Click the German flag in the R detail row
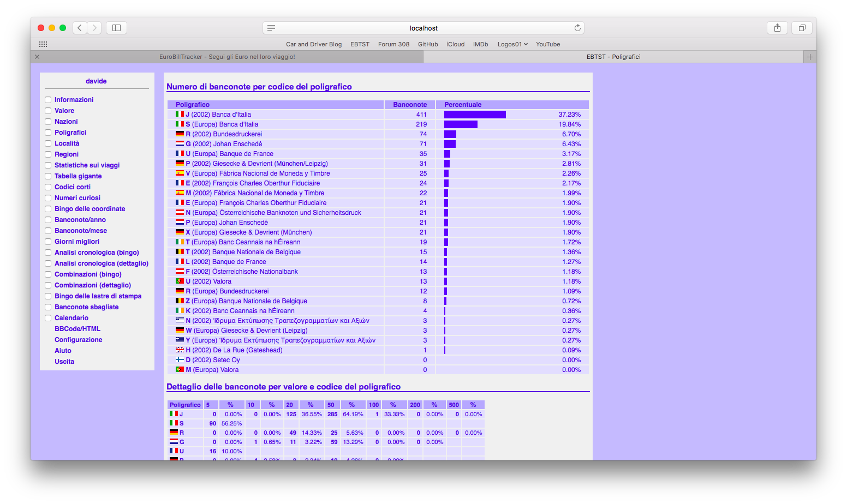Screen dimensions: 847x504 [174, 432]
